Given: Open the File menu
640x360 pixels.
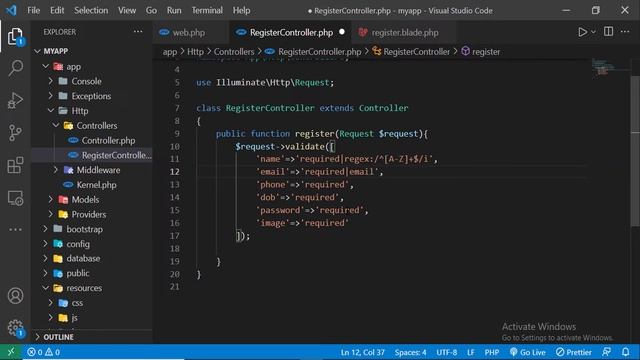Looking at the screenshot, I should coord(33,10).
